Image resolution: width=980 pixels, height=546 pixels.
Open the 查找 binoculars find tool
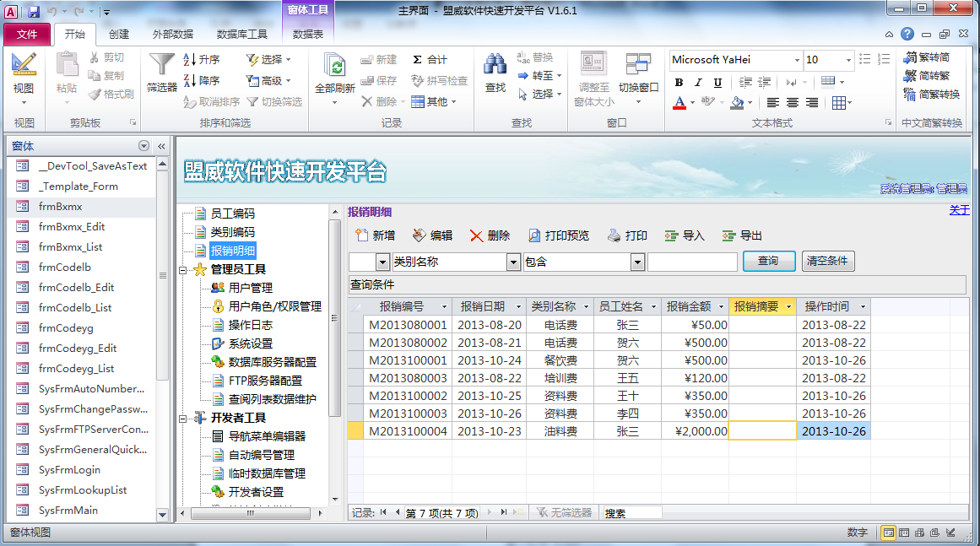[495, 73]
